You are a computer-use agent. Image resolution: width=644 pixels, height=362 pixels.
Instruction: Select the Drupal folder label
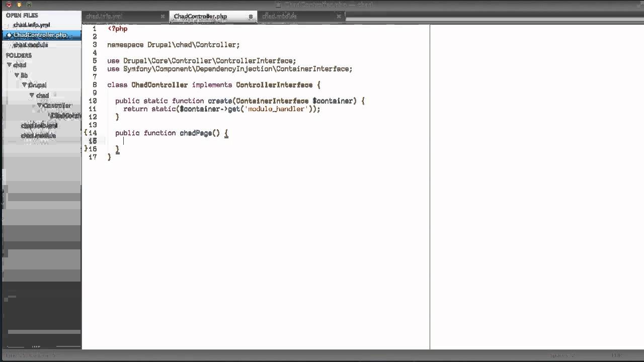37,85
